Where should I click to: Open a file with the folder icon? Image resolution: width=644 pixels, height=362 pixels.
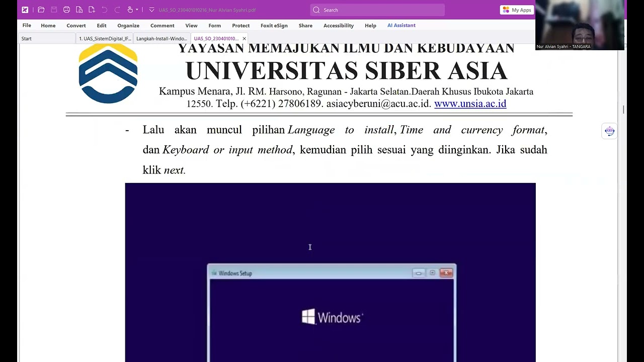click(x=41, y=10)
